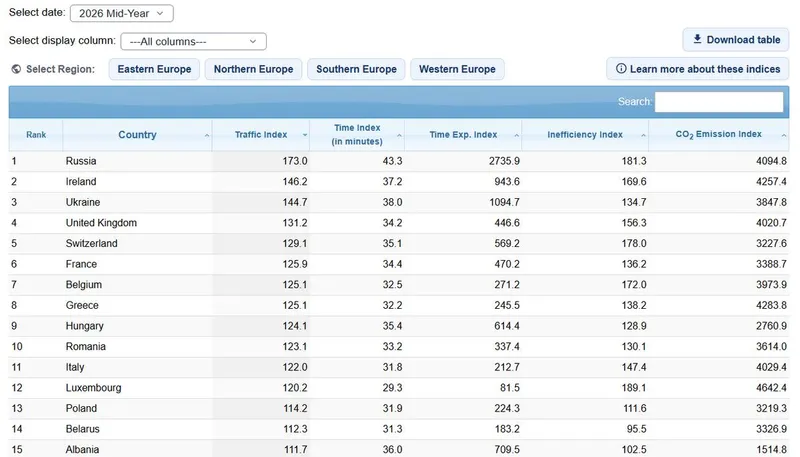The height and width of the screenshot is (457, 800).
Task: Open Learn more about these indices
Action: tap(697, 69)
